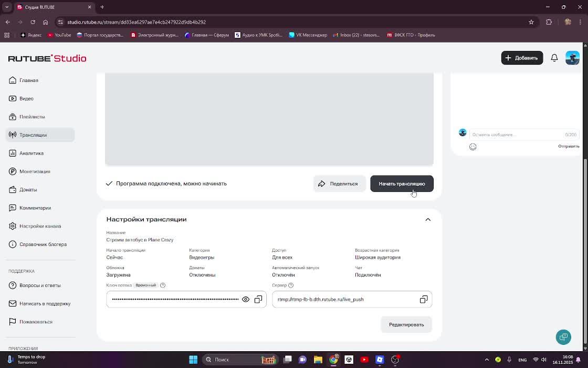
Task: Open ВФСК ГТО - Профиль bookmark
Action: point(411,35)
